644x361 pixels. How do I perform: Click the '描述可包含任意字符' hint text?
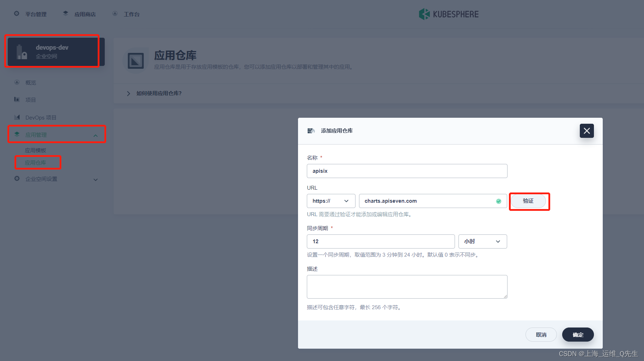point(354,307)
